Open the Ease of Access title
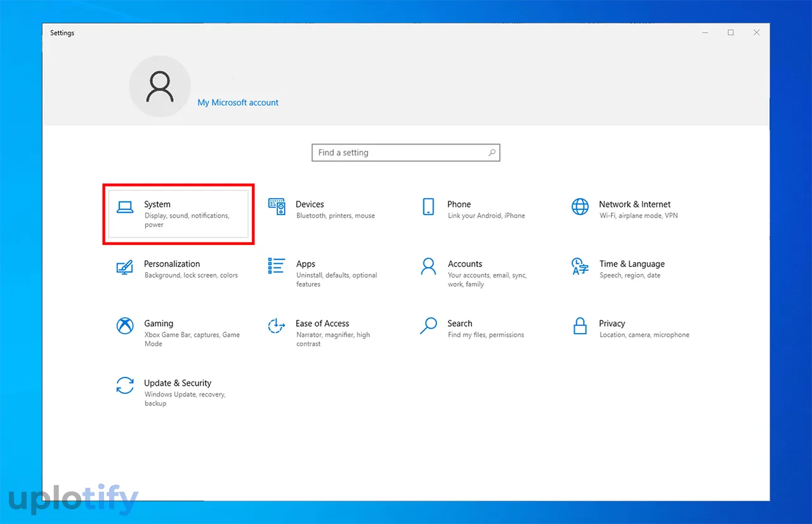 coord(322,324)
